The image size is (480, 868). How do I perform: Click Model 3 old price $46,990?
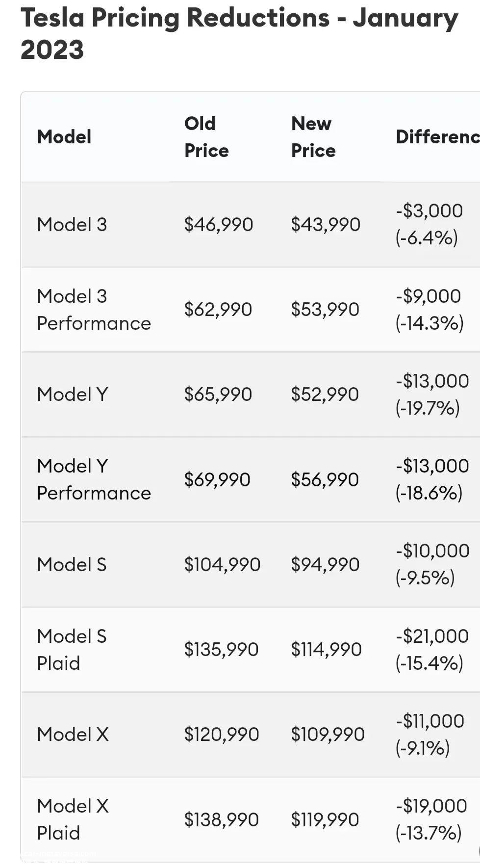pos(219,225)
